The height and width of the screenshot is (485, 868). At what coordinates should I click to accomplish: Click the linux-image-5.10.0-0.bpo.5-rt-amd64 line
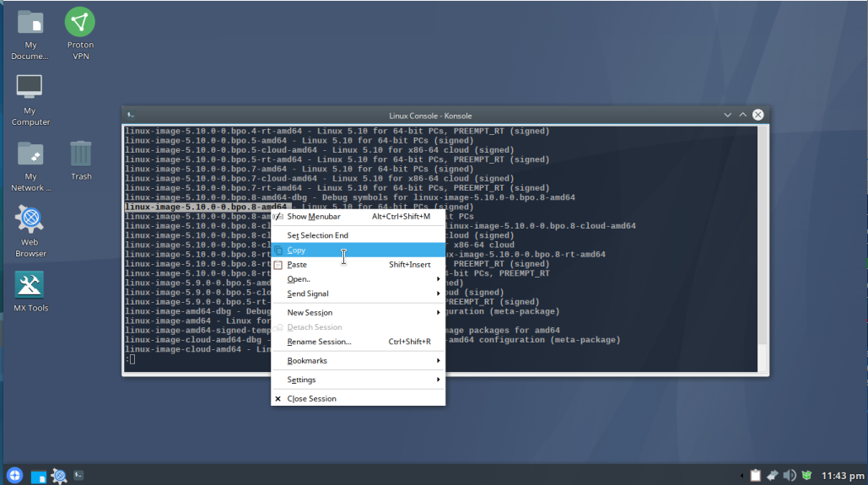pos(337,159)
